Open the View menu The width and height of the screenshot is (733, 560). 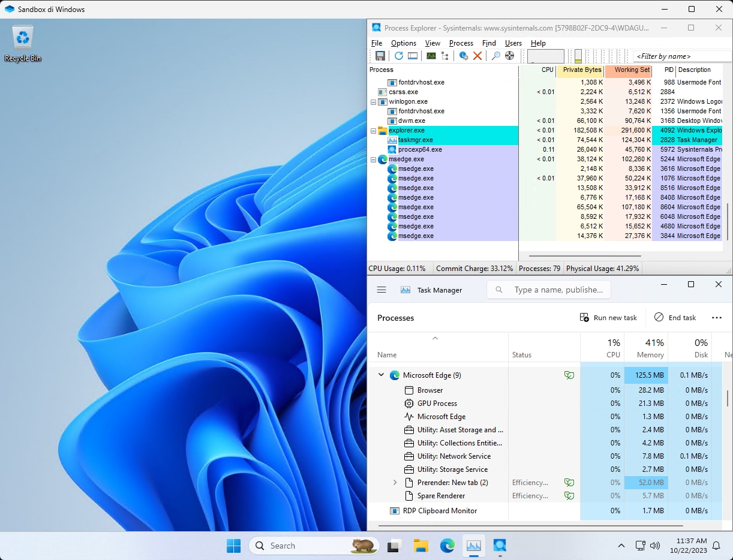click(x=432, y=43)
